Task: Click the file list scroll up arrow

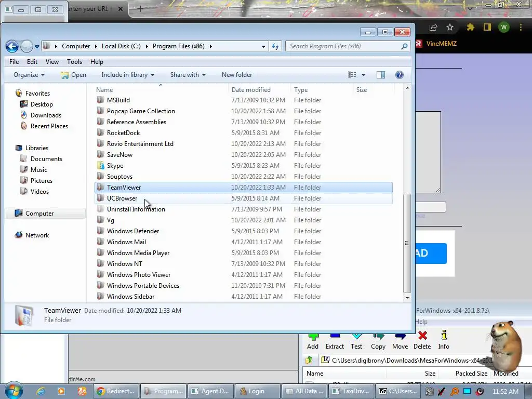Action: click(x=407, y=88)
